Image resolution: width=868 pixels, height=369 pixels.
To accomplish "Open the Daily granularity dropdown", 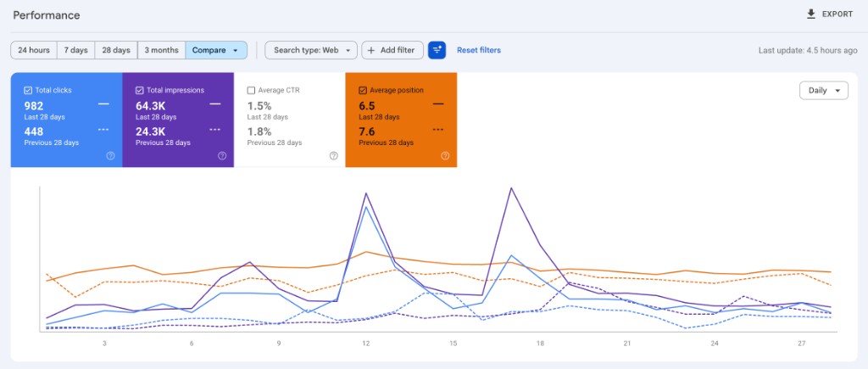I will tap(824, 90).
